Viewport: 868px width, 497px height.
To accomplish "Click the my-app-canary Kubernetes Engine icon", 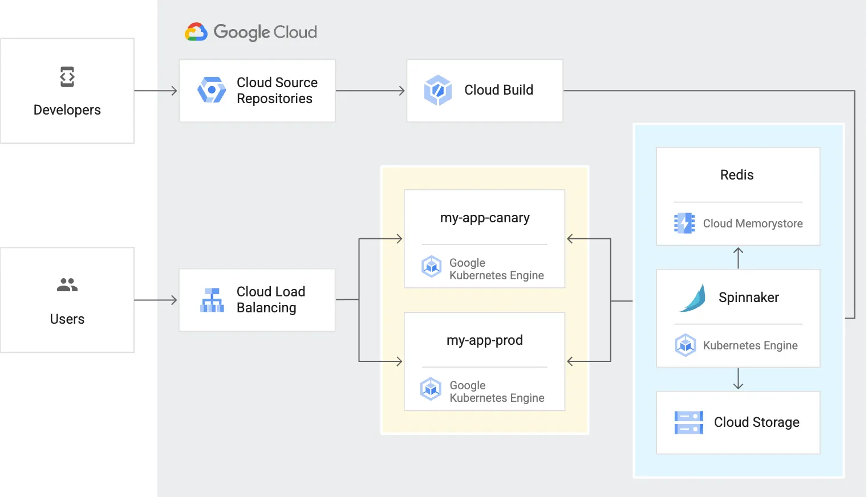I will 432,266.
